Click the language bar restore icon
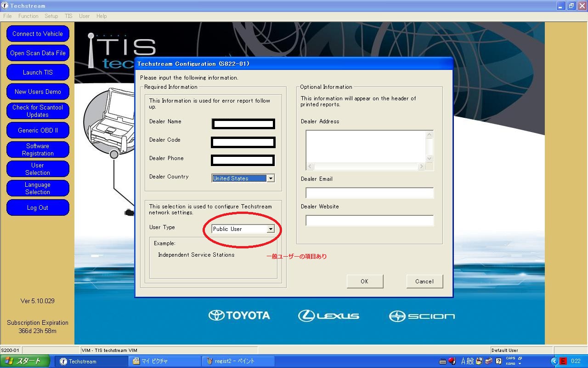The height and width of the screenshot is (368, 588). tap(520, 358)
